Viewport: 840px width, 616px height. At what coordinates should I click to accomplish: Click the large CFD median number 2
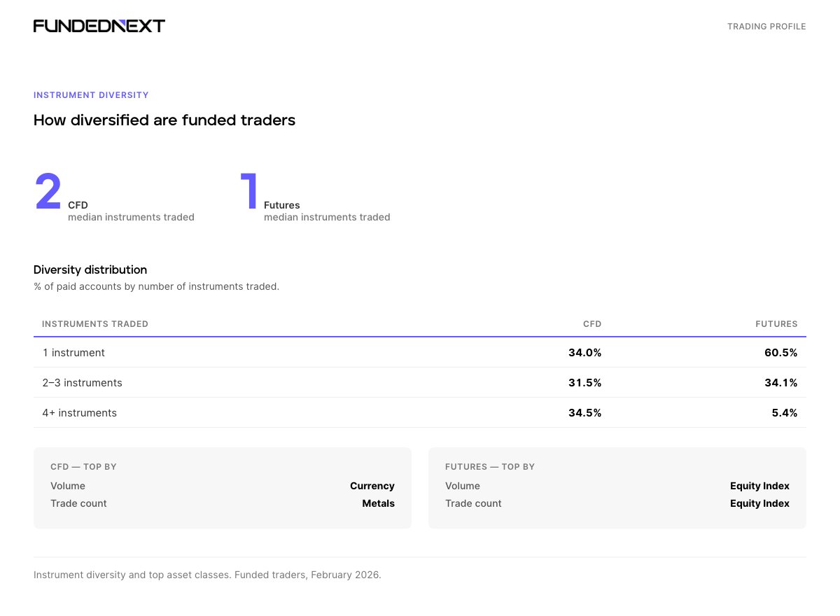pos(48,192)
